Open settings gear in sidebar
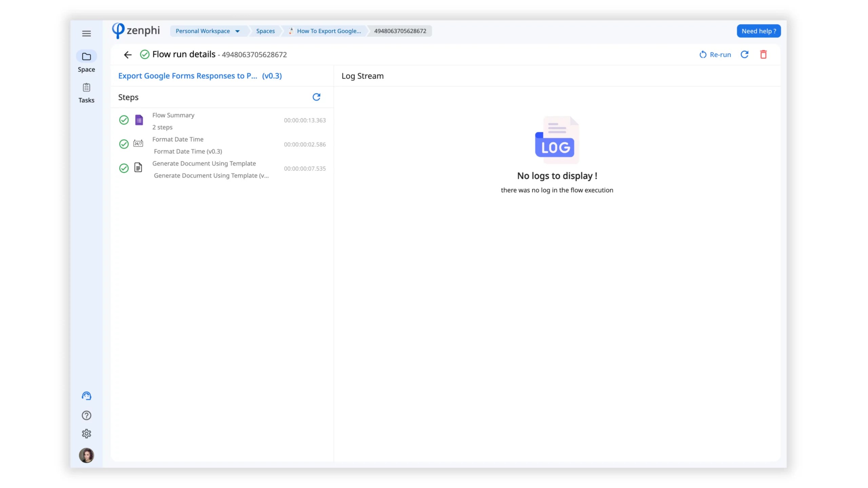 (86, 433)
